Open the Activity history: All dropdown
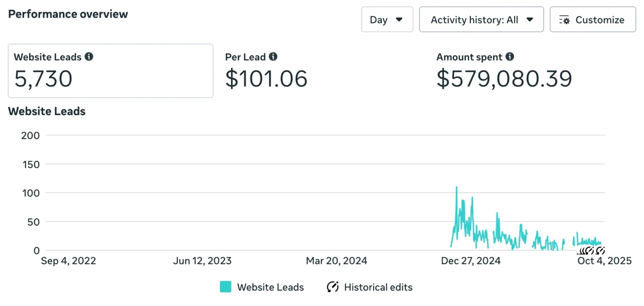 tap(481, 19)
